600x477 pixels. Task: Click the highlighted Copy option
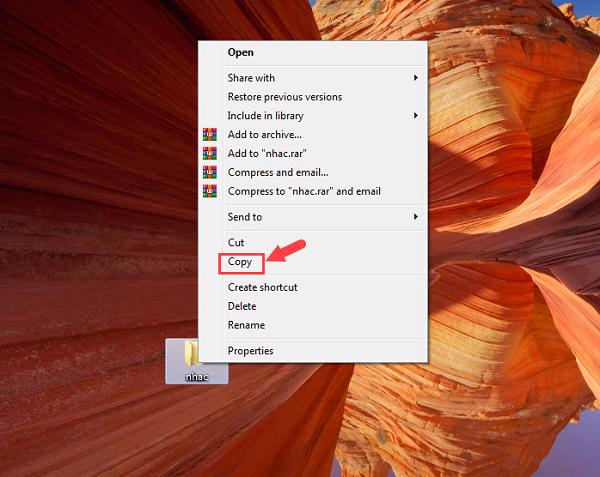coord(240,262)
